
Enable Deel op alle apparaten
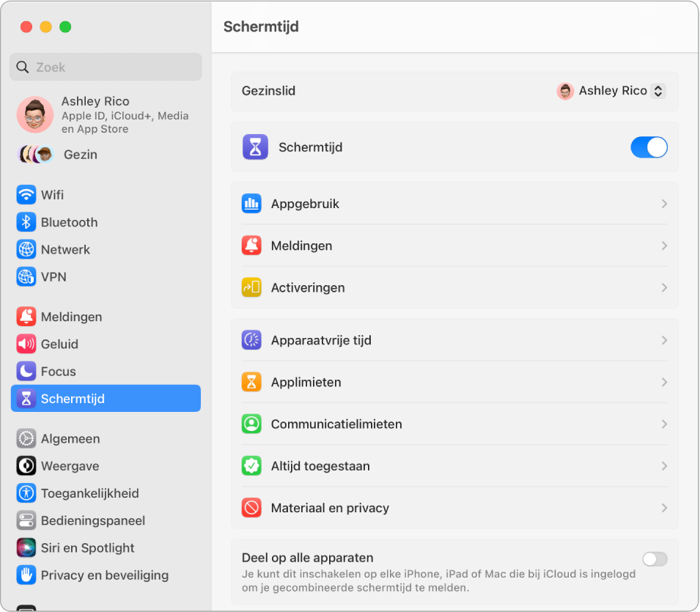point(654,558)
